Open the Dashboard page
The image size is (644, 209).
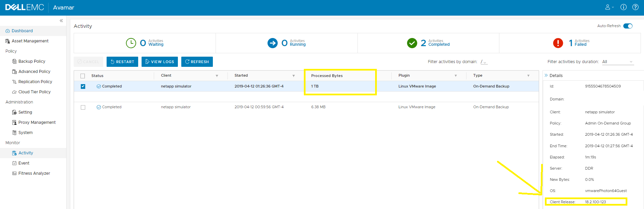click(22, 31)
